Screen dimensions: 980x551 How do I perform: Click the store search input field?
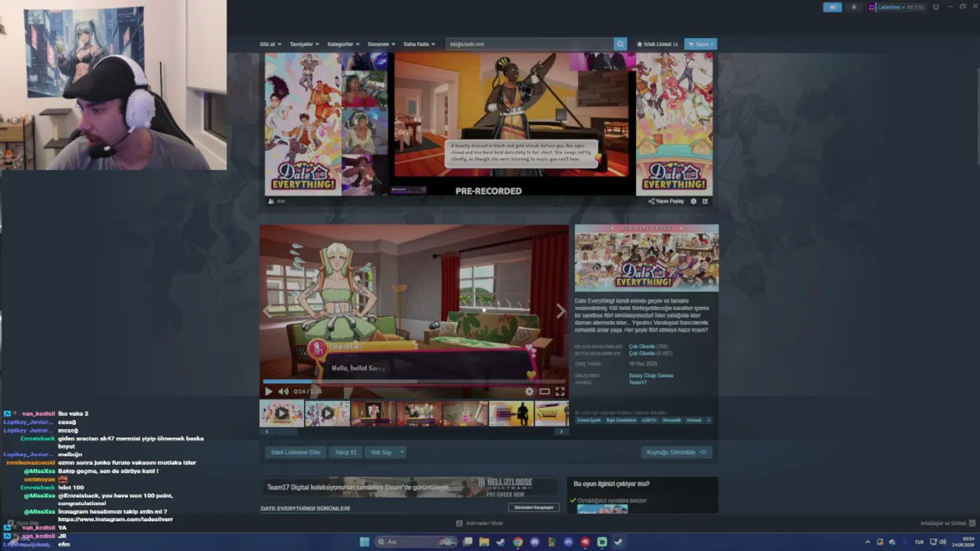click(530, 44)
